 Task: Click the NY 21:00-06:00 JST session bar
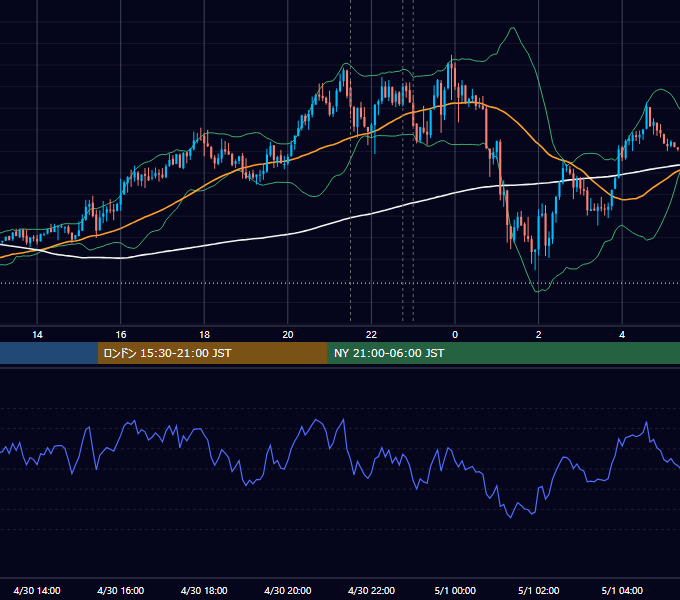(503, 353)
